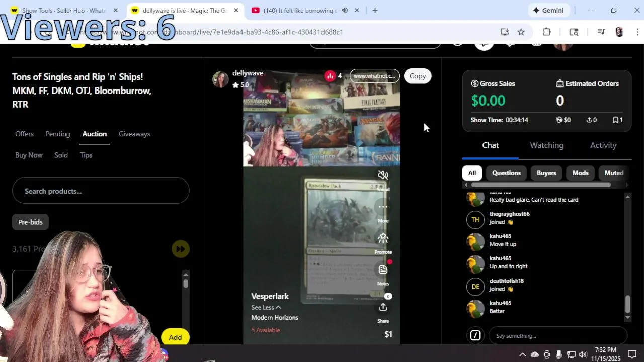Switch to Show Tools Seller Hub tab

(x=65, y=10)
